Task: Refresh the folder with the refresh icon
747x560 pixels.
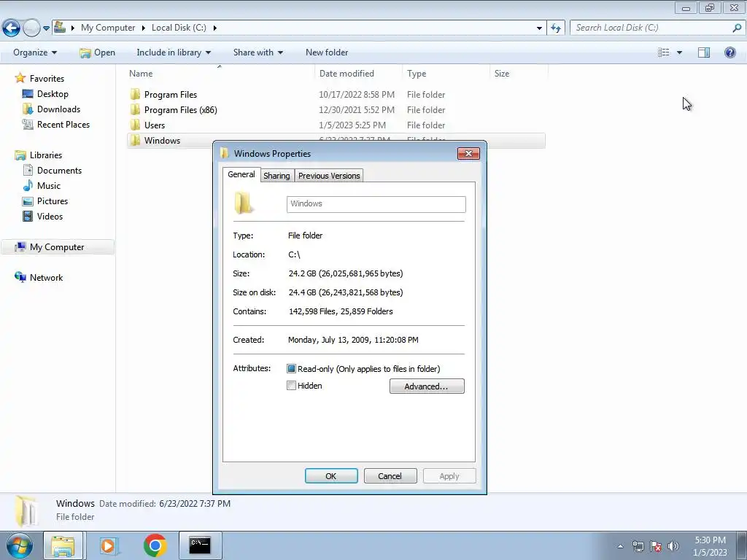Action: pyautogui.click(x=556, y=28)
